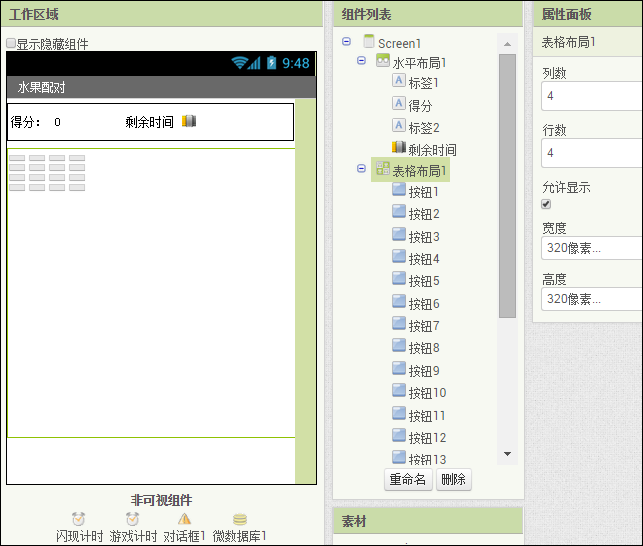Screen dimensions: 643x546
Task: Click the 水果配对 title bar in preview
Action: (161, 87)
